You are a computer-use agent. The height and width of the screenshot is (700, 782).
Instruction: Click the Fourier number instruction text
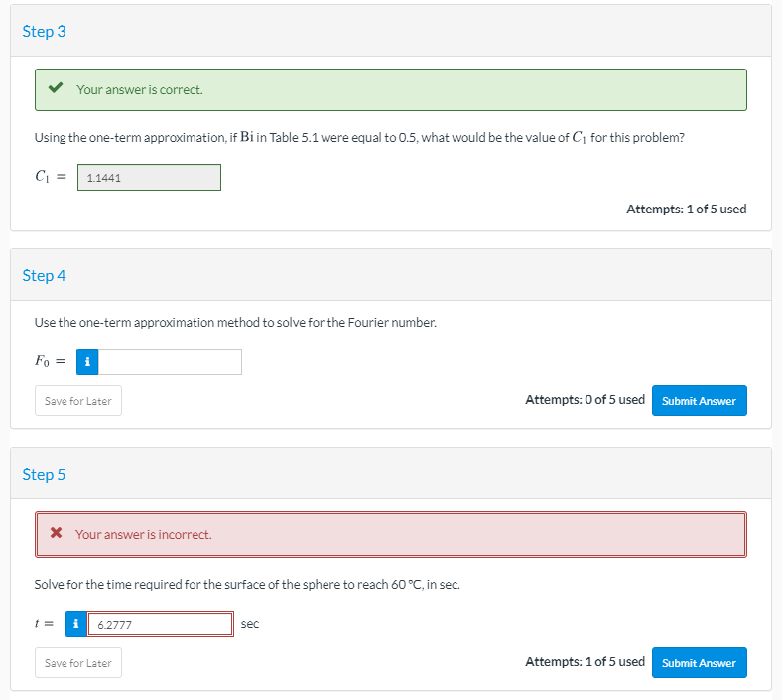235,323
